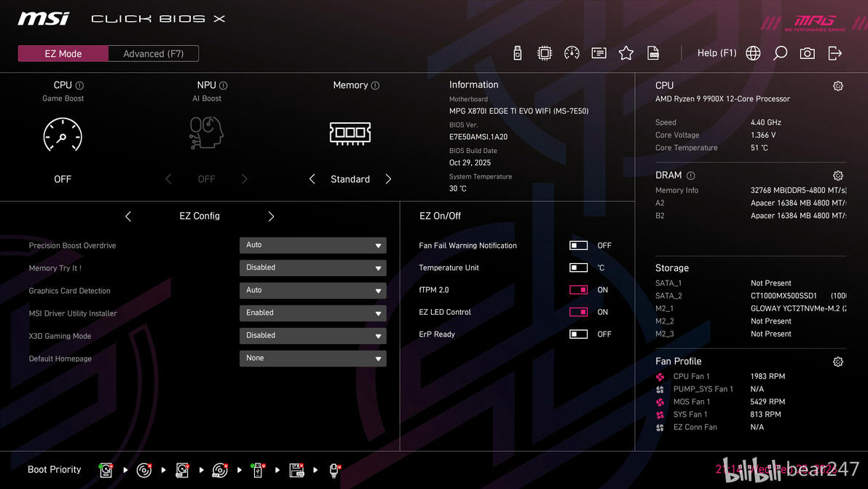Switch to Advanced (F7) tab
Viewport: 868px width, 489px height.
tap(154, 54)
